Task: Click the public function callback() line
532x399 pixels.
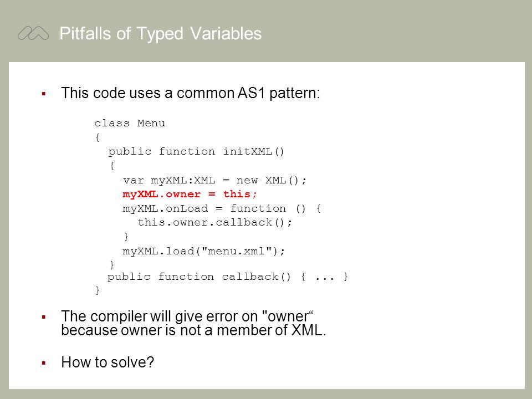Action: tap(228, 277)
